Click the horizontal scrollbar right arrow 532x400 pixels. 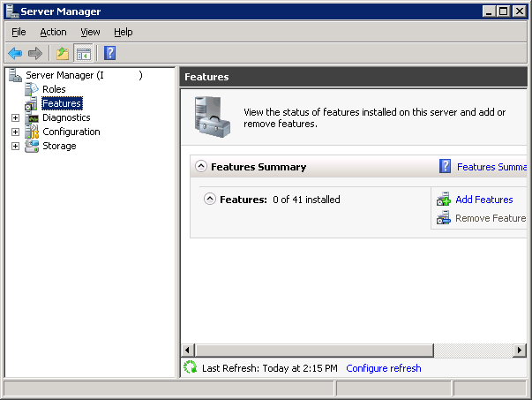coord(520,350)
